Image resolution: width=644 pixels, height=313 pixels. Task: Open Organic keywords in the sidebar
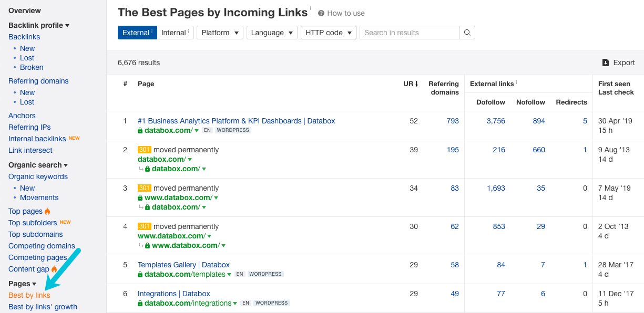coord(38,176)
